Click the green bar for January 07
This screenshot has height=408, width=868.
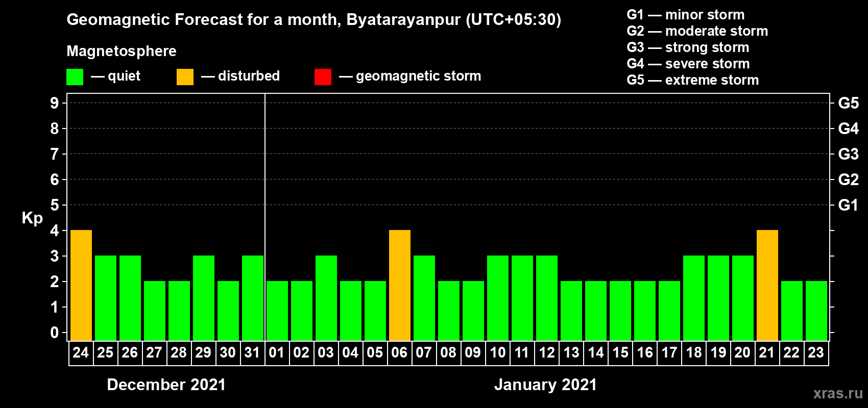pos(424,298)
